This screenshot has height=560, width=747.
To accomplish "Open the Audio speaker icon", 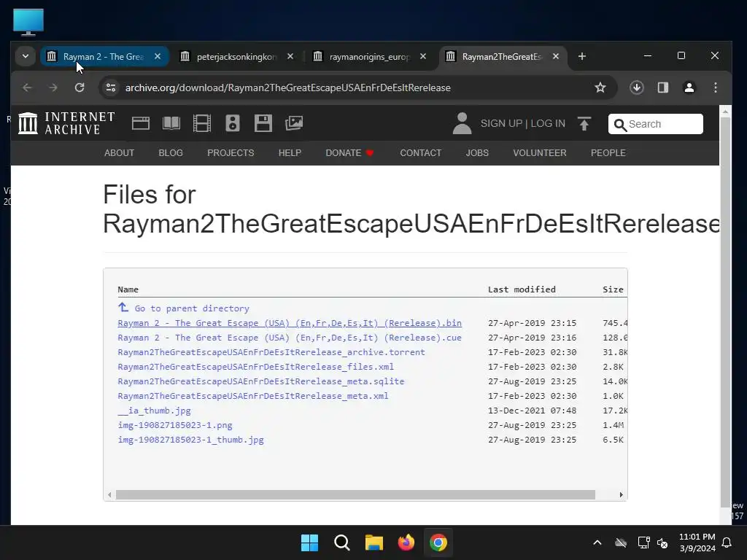I will click(x=233, y=123).
